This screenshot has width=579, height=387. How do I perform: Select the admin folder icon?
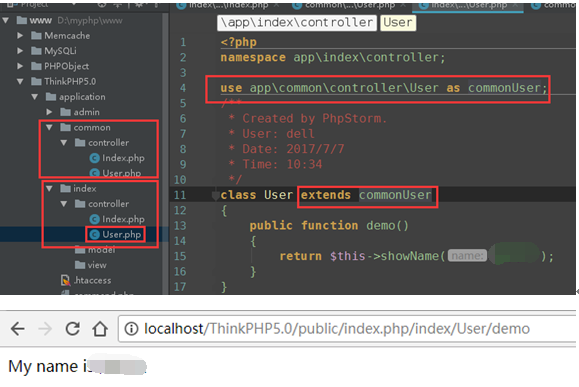tap(65, 112)
